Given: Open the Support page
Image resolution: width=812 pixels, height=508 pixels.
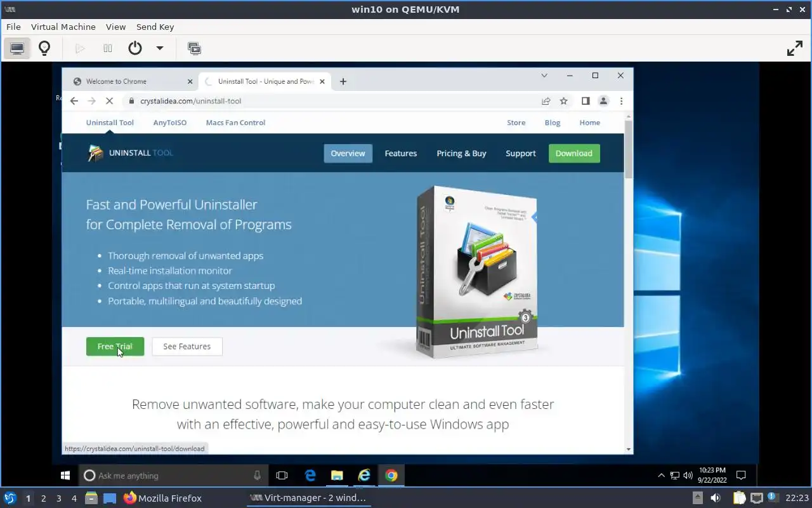Looking at the screenshot, I should (521, 153).
